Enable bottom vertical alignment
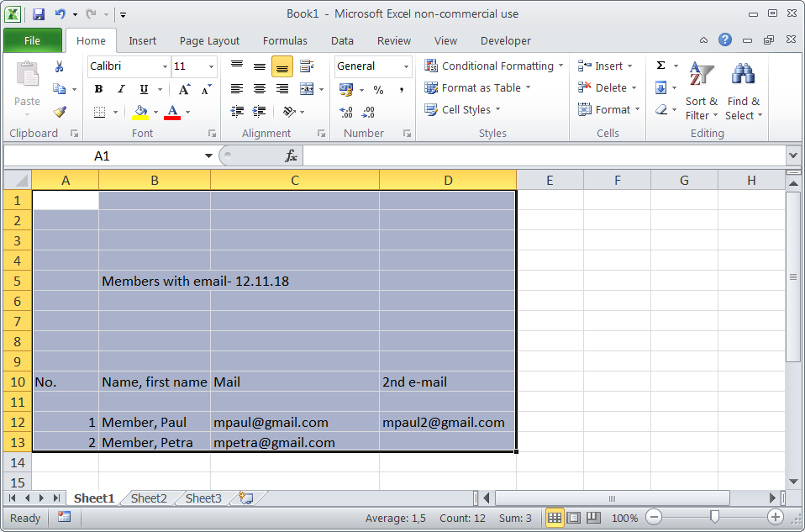Screen dimensions: 805x532 [282, 66]
